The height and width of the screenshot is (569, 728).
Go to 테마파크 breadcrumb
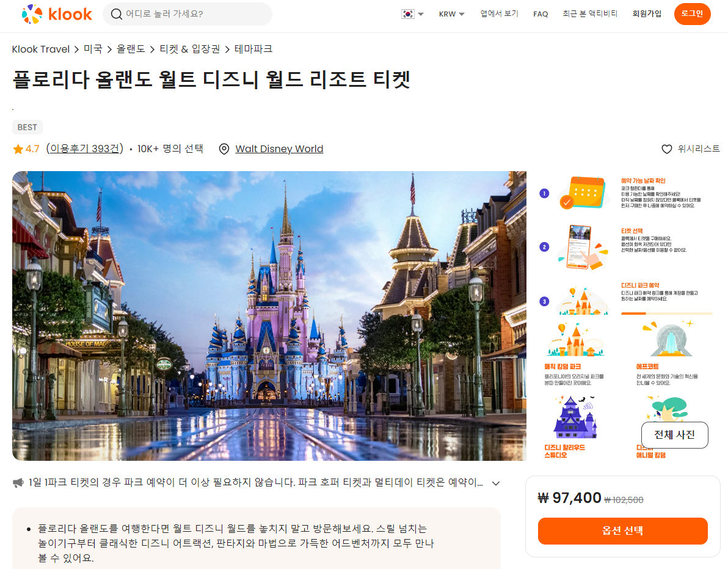[x=253, y=50]
